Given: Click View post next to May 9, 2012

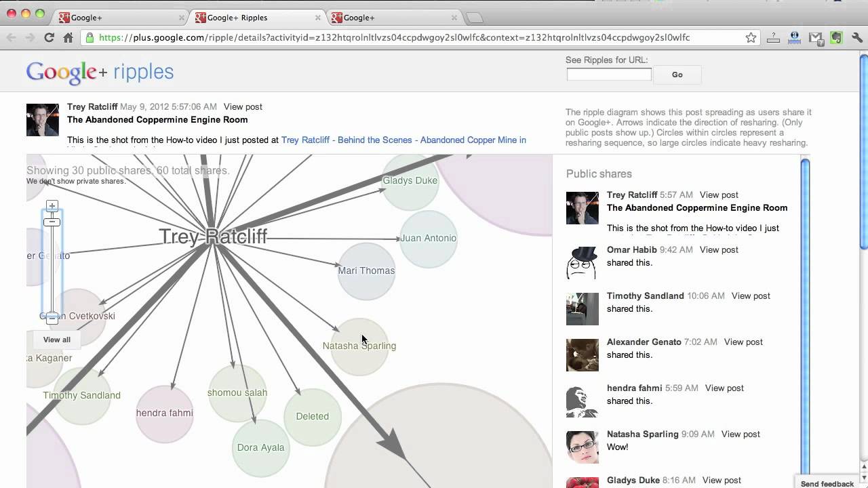Looking at the screenshot, I should [x=243, y=107].
